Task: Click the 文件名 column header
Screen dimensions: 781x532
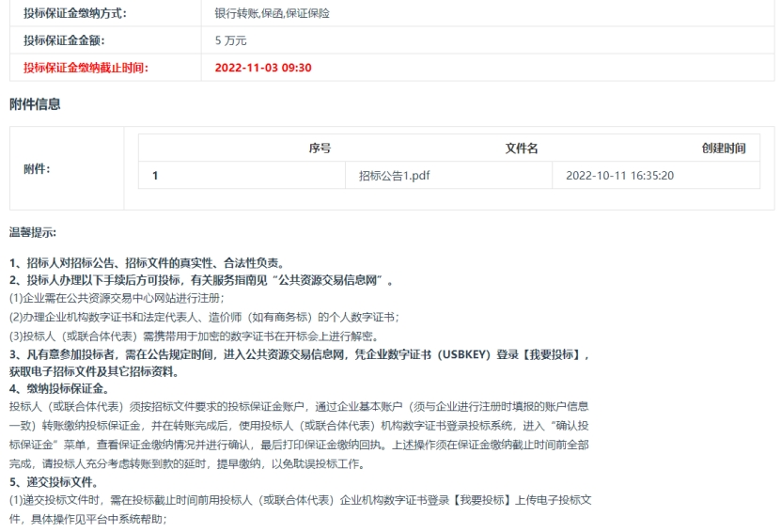Action: [x=522, y=149]
